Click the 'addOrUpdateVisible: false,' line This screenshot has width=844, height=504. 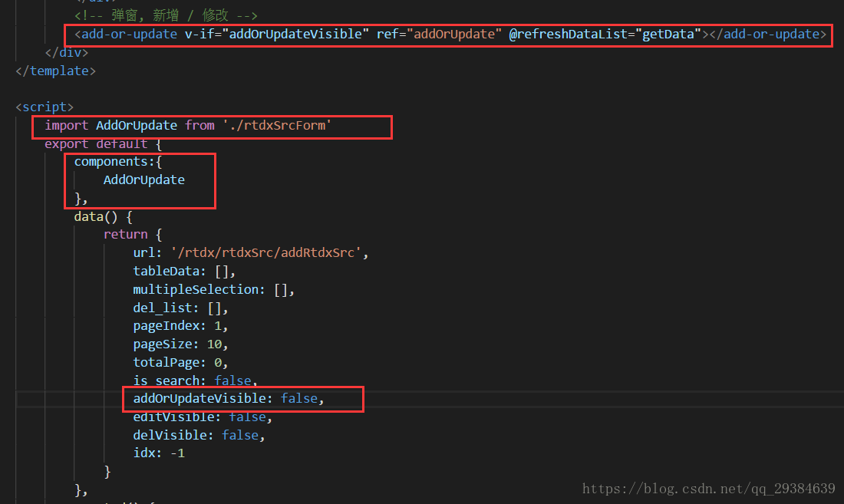228,399
